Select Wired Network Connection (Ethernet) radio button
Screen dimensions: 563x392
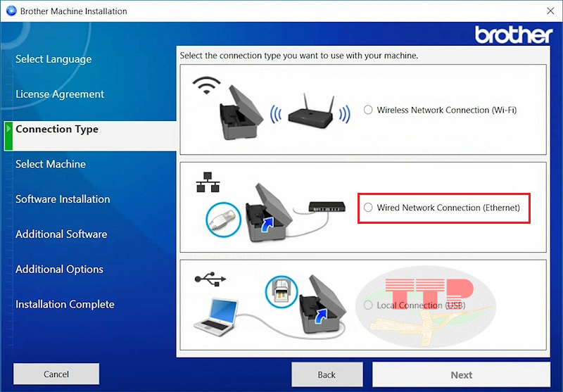click(368, 208)
